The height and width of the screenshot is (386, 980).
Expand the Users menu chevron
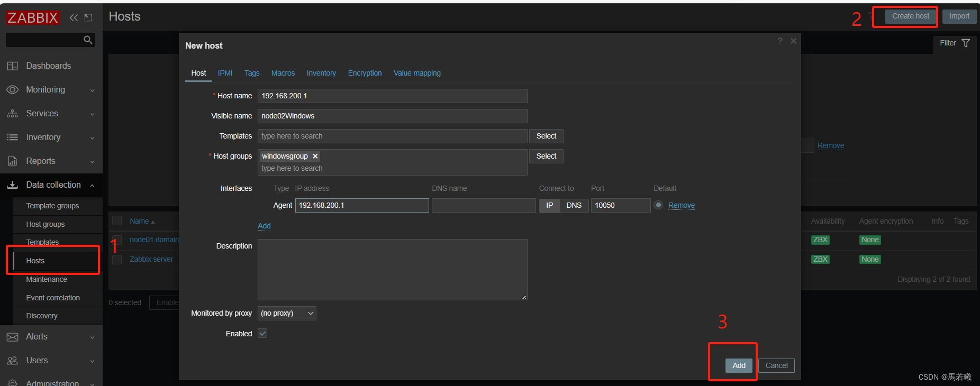pyautogui.click(x=93, y=361)
